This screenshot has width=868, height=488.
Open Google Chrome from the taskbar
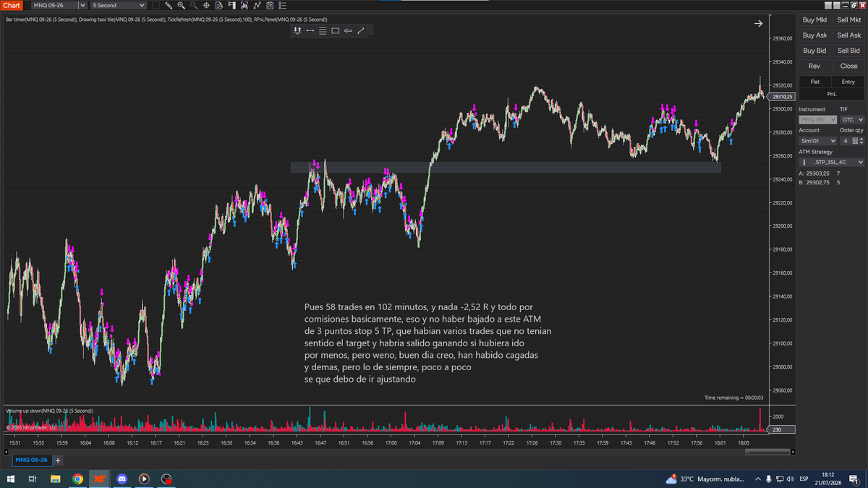click(77, 479)
